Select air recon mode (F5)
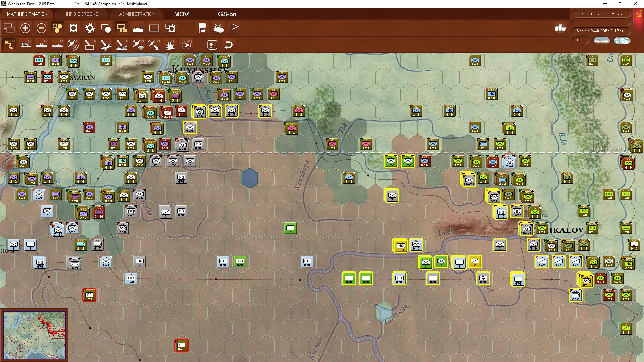The height and width of the screenshot is (362, 644). coord(73,45)
